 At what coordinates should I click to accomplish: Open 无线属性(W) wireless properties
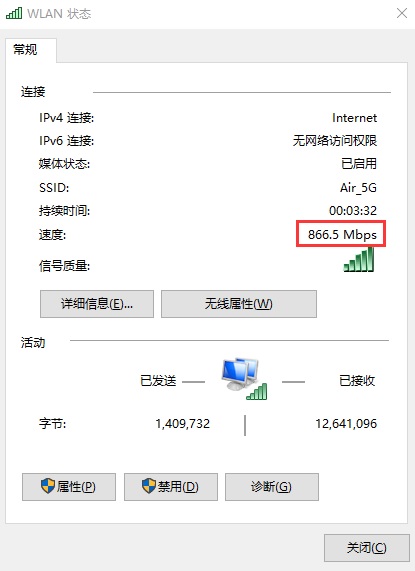point(239,304)
